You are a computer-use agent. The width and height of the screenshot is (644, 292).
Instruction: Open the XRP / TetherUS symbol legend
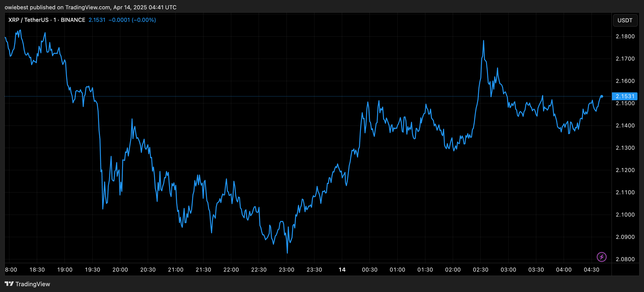tap(29, 20)
